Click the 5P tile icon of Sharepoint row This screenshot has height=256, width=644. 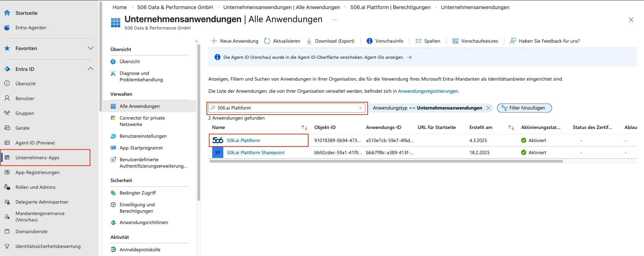218,153
